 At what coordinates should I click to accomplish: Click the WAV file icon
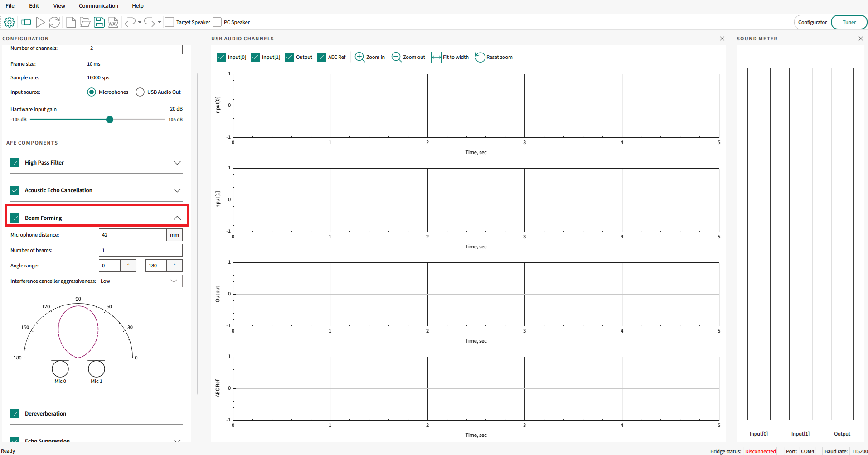(113, 22)
